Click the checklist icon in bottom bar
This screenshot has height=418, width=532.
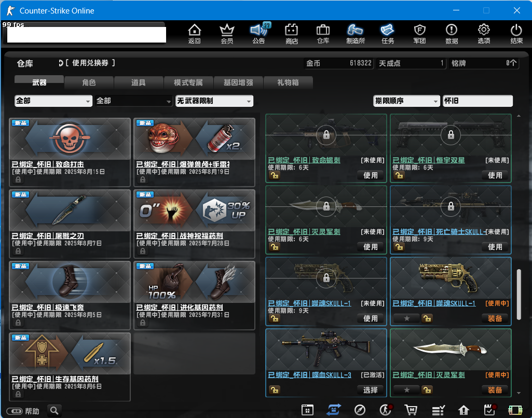coord(438,410)
